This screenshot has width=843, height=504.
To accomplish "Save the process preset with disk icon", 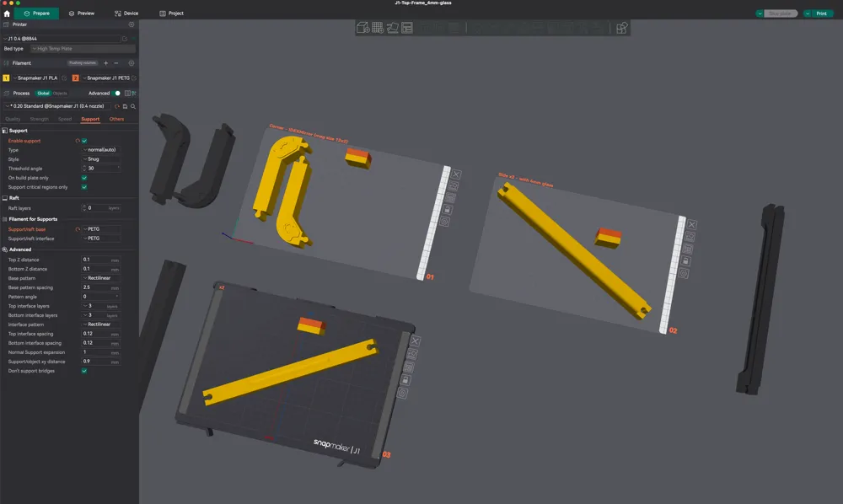I will tap(125, 107).
